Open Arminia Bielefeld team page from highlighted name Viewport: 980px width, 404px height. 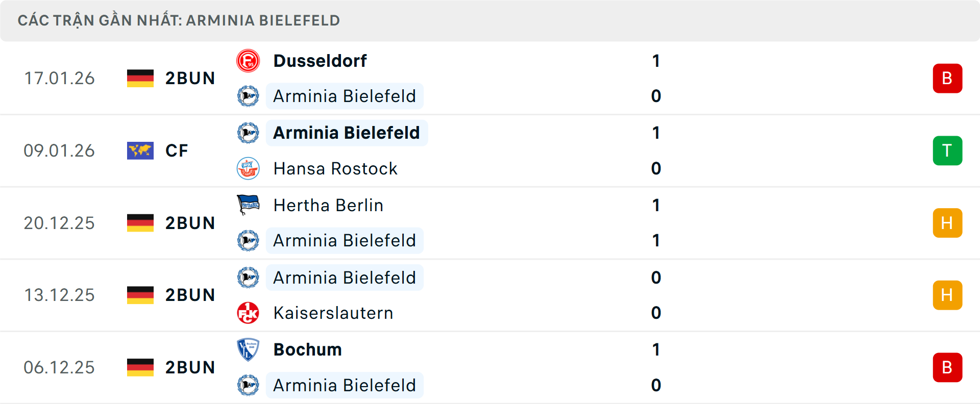tap(347, 133)
